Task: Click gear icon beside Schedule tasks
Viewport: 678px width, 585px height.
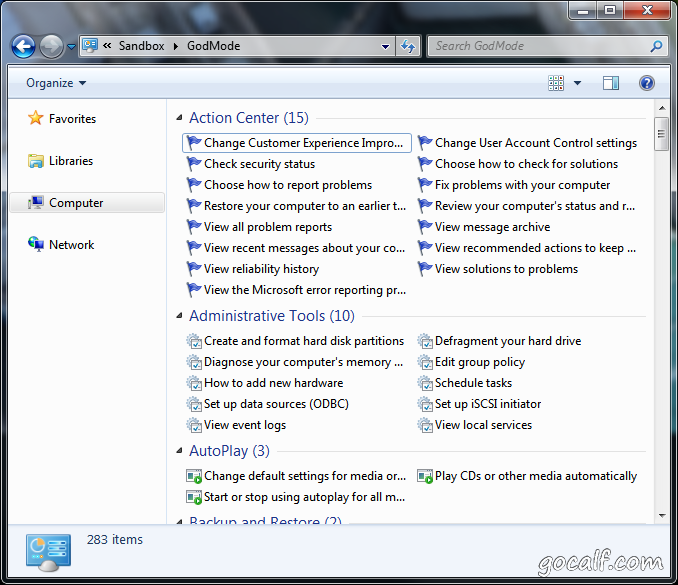Action: 425,383
